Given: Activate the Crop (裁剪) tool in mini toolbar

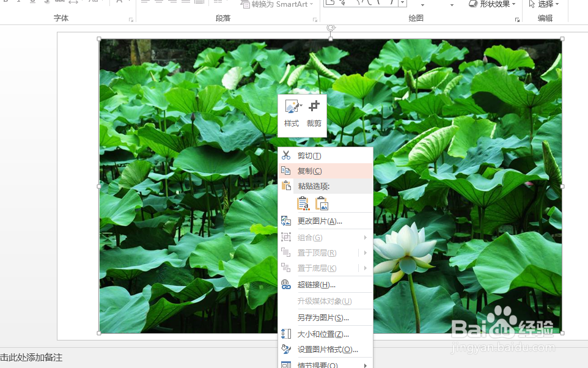Looking at the screenshot, I should [314, 114].
